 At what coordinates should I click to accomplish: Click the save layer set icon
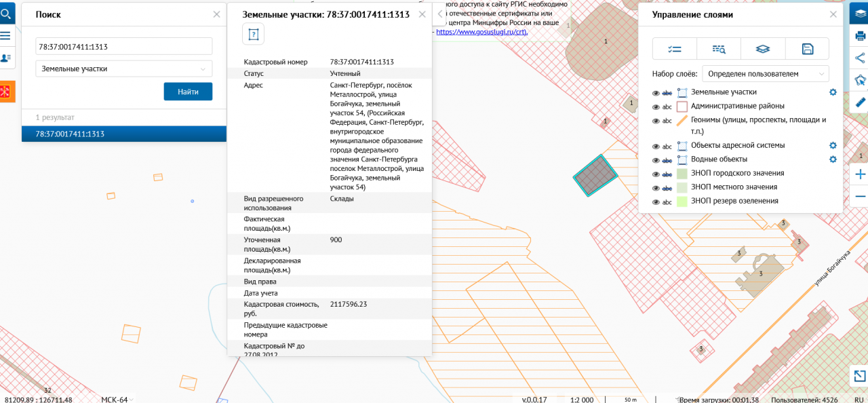click(x=807, y=49)
